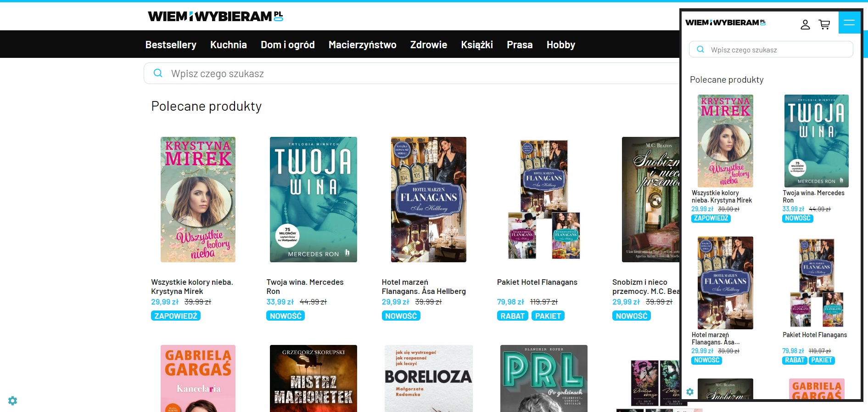This screenshot has width=868, height=412.
Task: Open the Kuchnia category
Action: (x=229, y=45)
